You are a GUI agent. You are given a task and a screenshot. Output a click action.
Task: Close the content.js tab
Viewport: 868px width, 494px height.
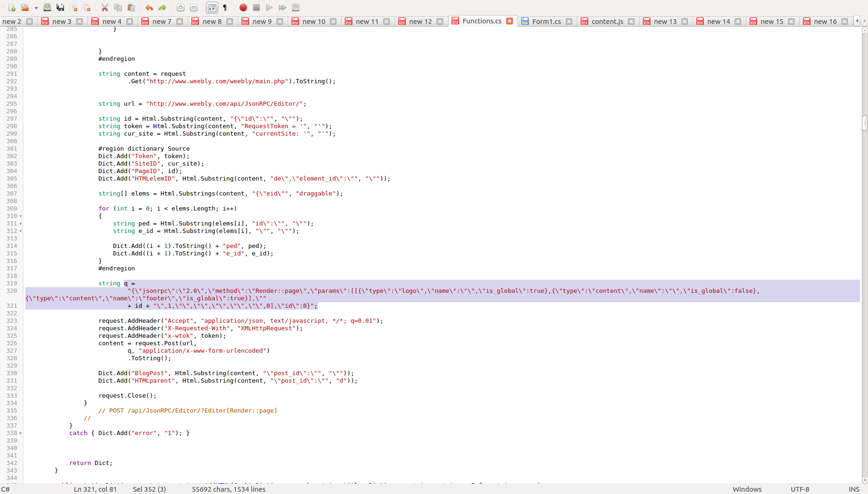coord(631,22)
